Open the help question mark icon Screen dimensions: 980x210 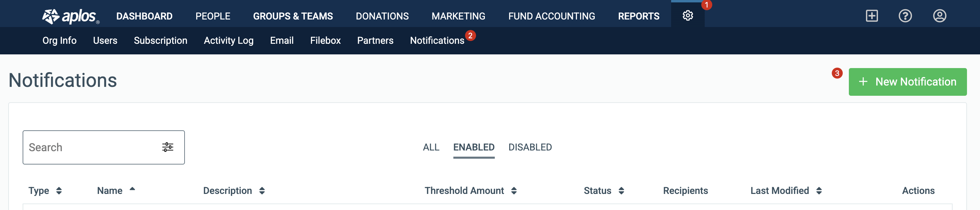coord(905,16)
